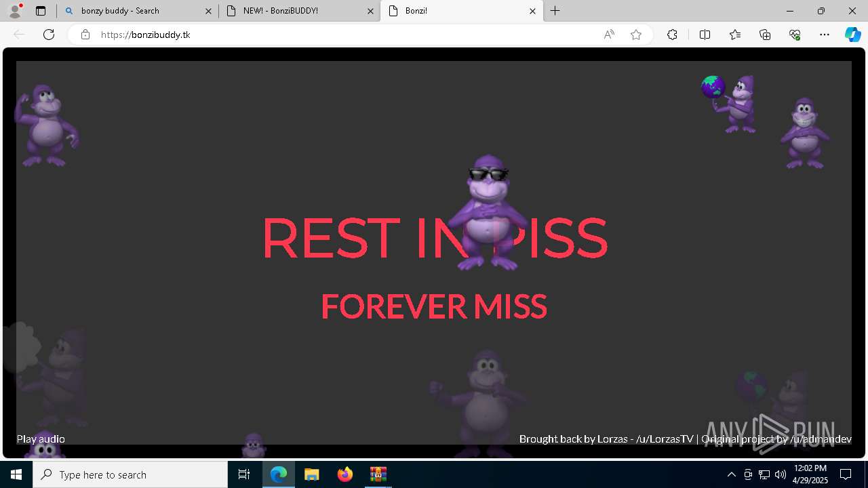Close the 'Bonzi!' tab
This screenshot has width=868, height=488.
tap(532, 11)
